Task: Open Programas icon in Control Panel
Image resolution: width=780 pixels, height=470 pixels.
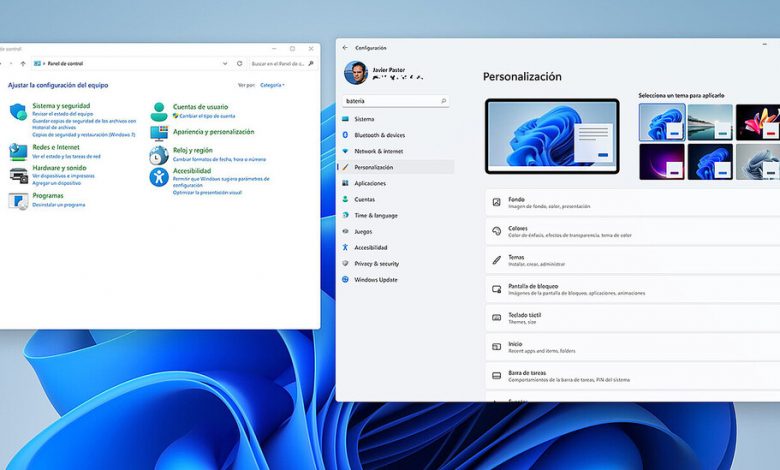Action: [x=18, y=200]
